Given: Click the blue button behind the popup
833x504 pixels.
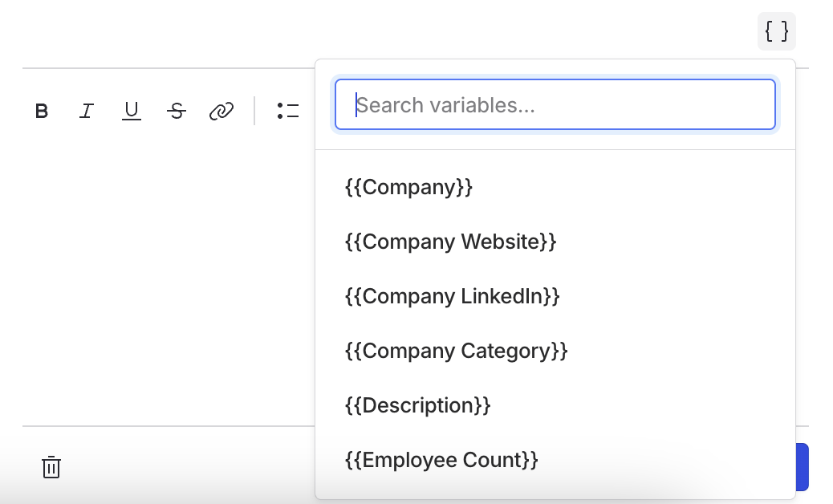Looking at the screenshot, I should (802, 467).
